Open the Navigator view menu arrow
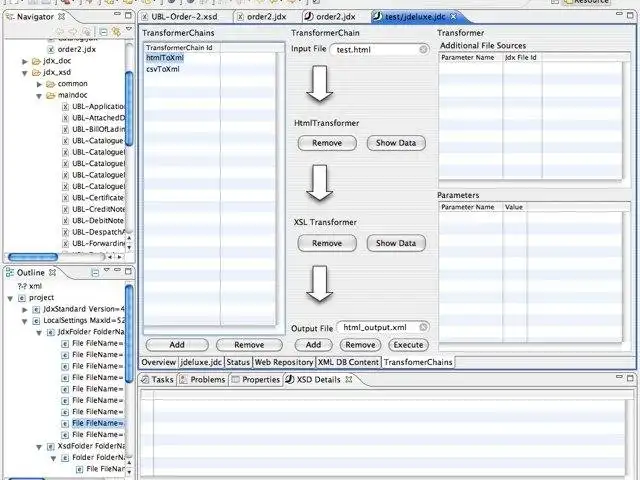The image size is (640, 480). pyautogui.click(x=129, y=29)
